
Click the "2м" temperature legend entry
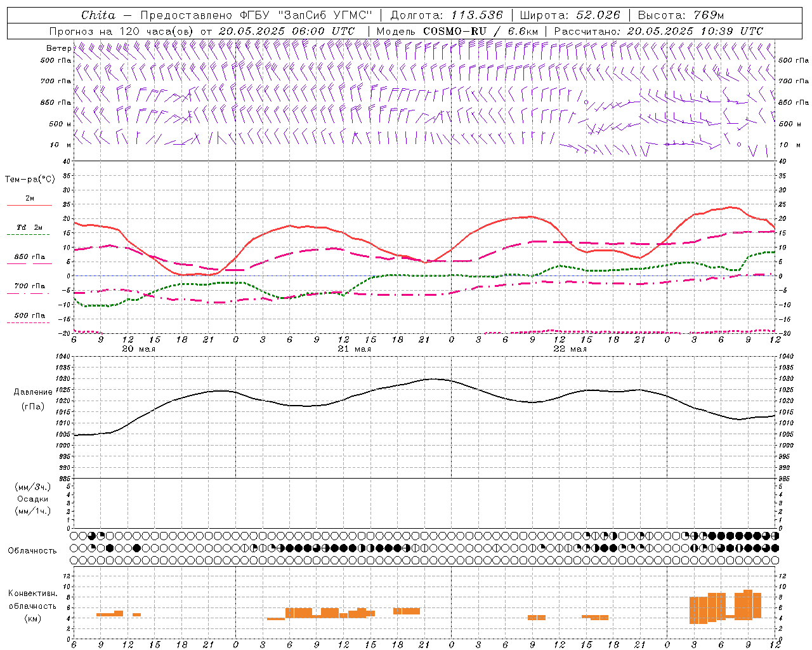click(30, 198)
